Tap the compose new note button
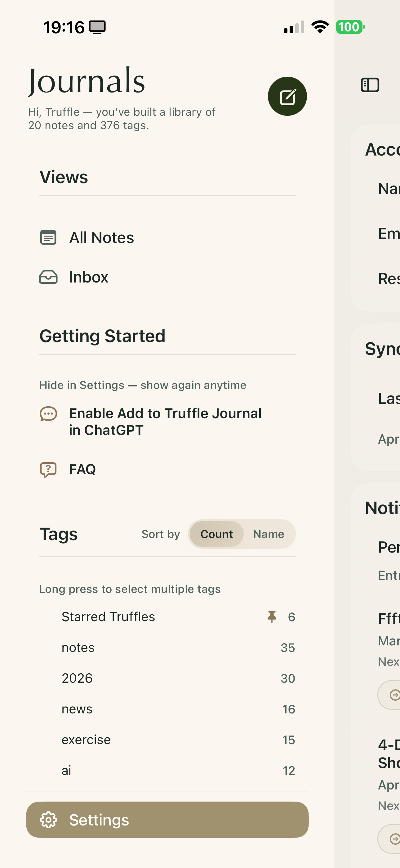This screenshot has width=400, height=868. pyautogui.click(x=287, y=96)
